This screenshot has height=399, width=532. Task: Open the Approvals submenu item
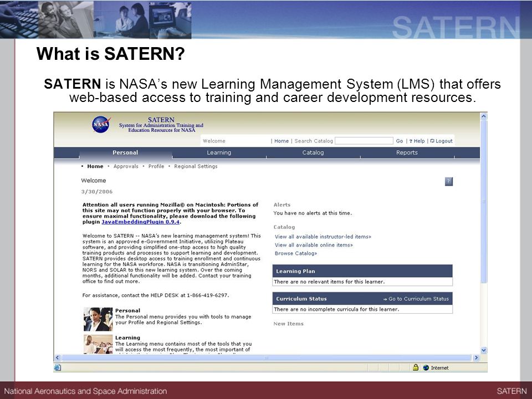[126, 166]
